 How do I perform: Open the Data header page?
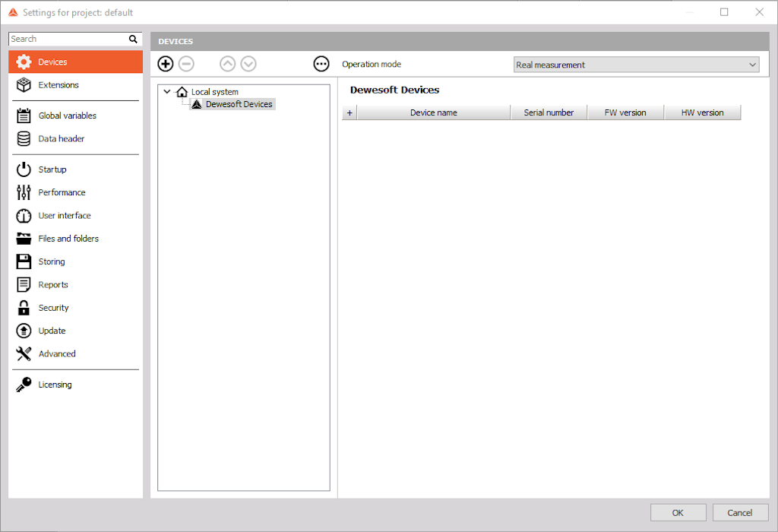point(75,138)
